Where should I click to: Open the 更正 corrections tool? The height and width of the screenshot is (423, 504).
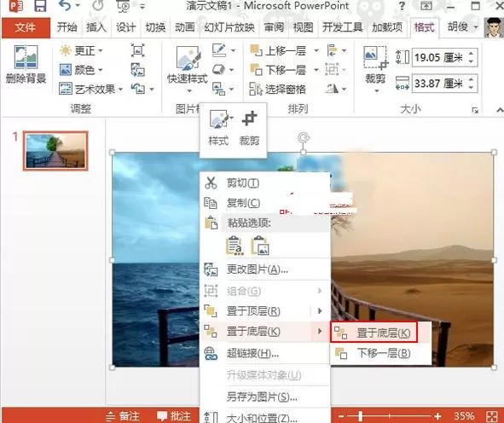[x=81, y=50]
